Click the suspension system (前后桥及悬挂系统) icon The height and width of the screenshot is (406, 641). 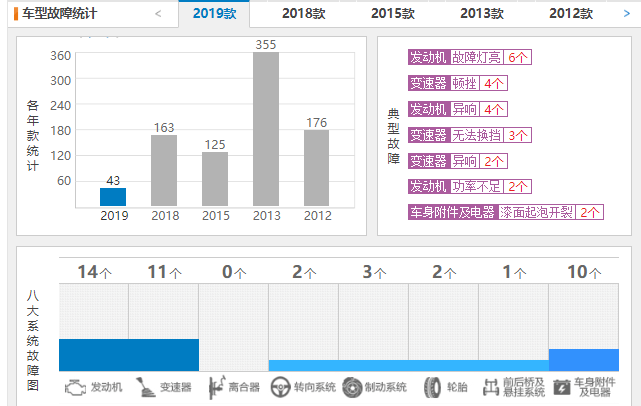point(490,386)
